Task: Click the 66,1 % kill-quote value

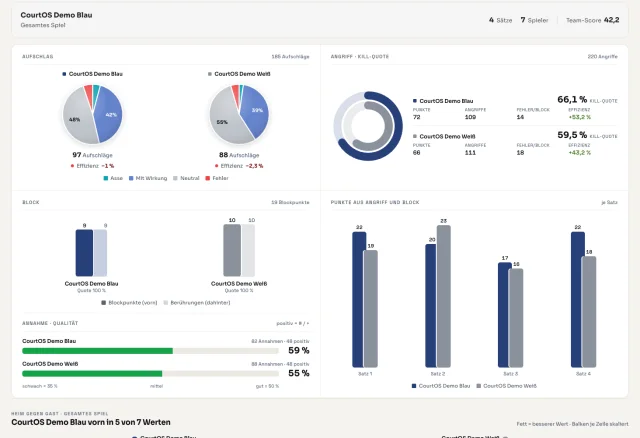Action: point(572,99)
